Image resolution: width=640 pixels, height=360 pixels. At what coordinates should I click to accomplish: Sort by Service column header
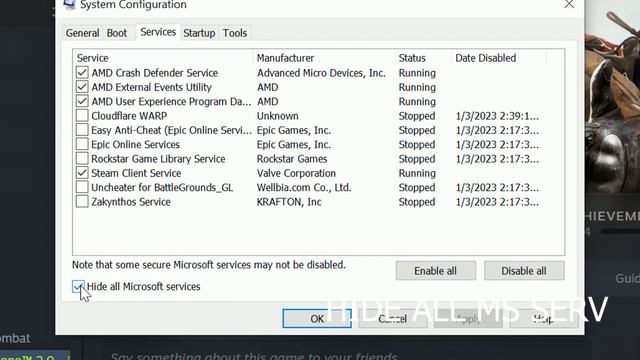163,58
